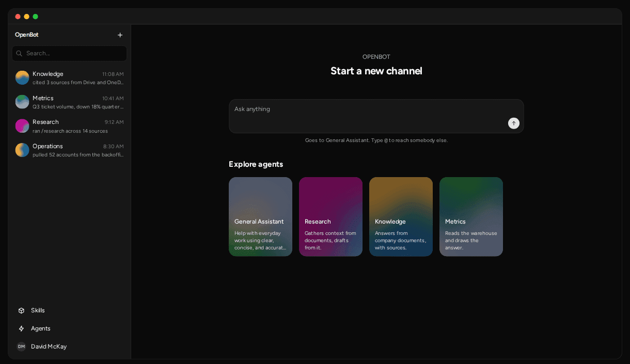Click the 8:30 AM timestamp
This screenshot has width=630, height=364.
(114, 147)
